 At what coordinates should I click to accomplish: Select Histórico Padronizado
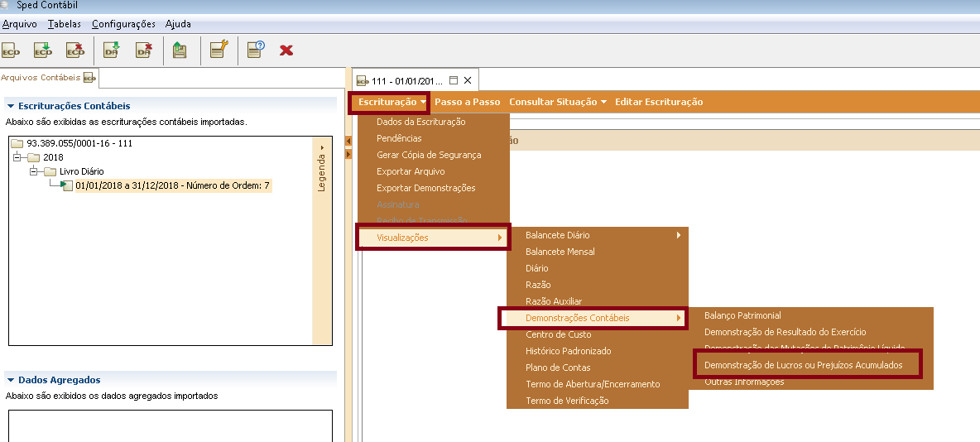coord(598,351)
